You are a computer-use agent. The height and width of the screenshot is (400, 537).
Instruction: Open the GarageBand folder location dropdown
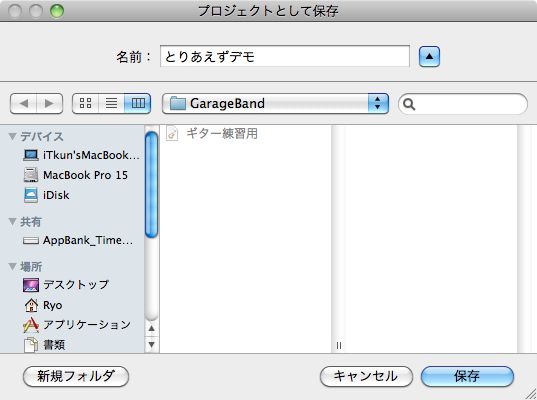click(275, 103)
